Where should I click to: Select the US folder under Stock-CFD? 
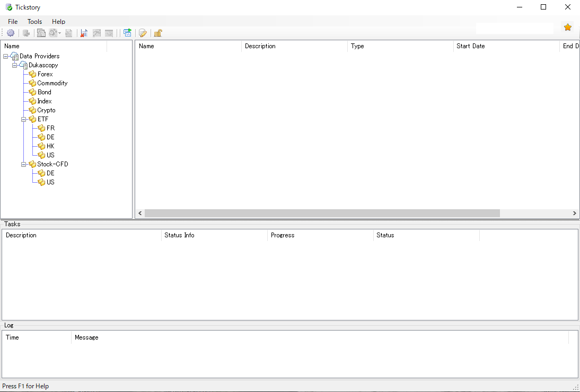pos(50,182)
